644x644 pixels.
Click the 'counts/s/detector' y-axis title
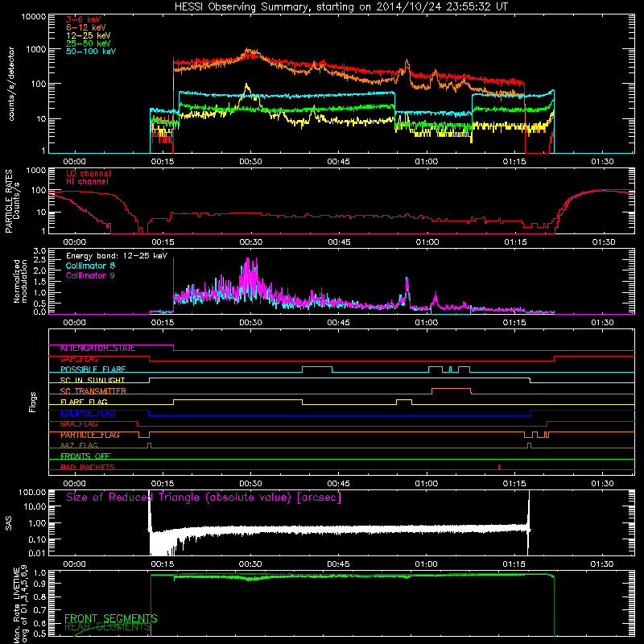(11, 84)
